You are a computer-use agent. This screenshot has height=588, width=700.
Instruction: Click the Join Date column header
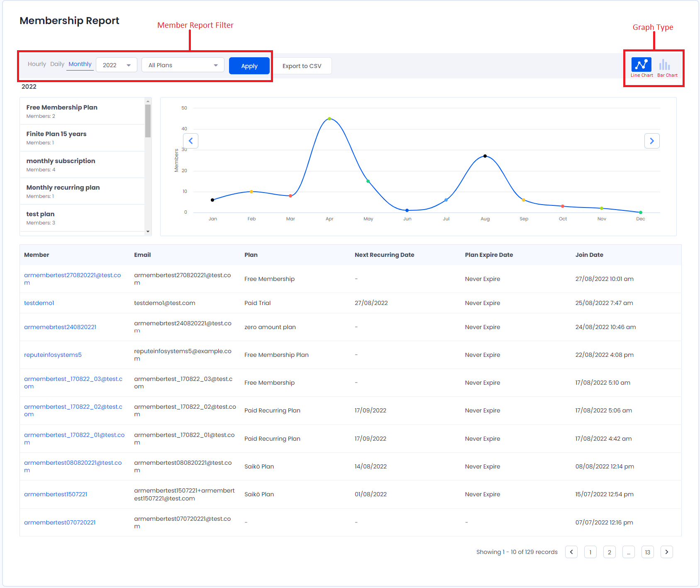[x=589, y=255]
